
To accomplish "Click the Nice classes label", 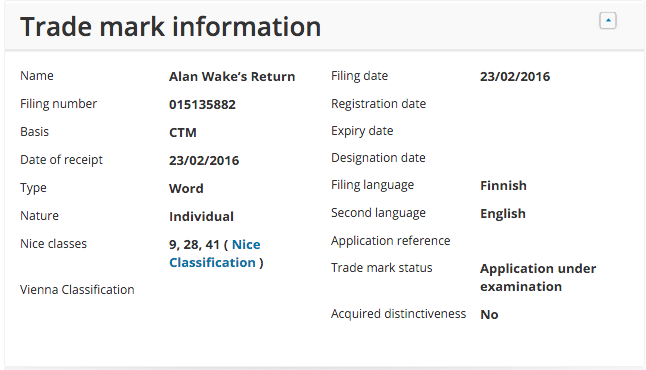I will coord(54,244).
